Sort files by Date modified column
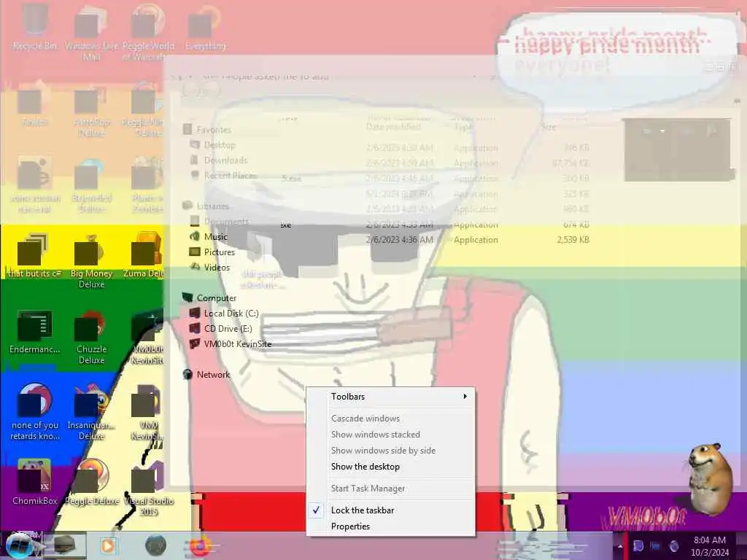Viewport: 747px width, 560px height. [x=393, y=127]
